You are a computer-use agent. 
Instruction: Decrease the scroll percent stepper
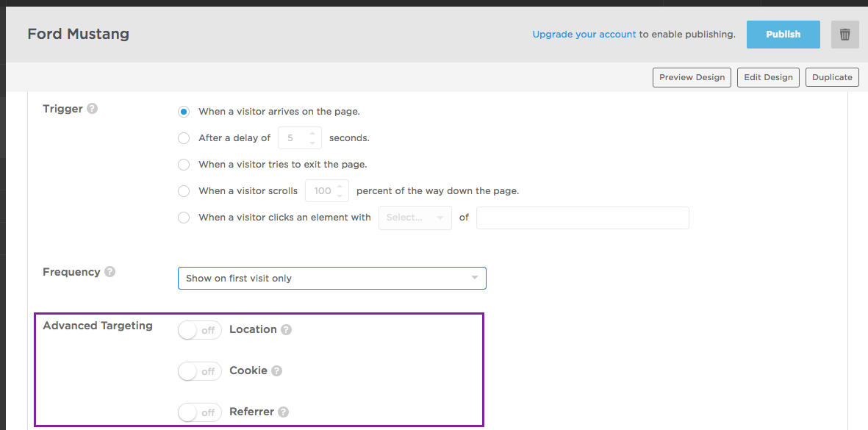pos(340,196)
